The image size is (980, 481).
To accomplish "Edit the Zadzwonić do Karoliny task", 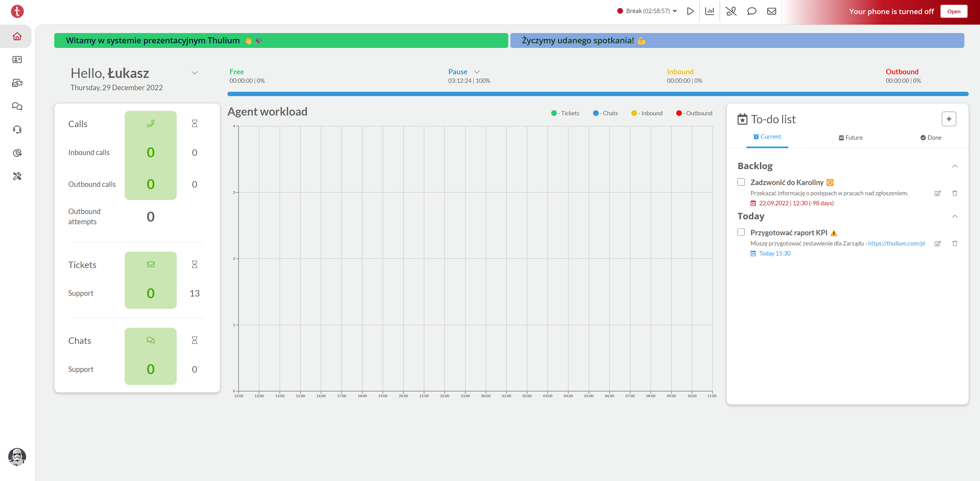I will (938, 194).
